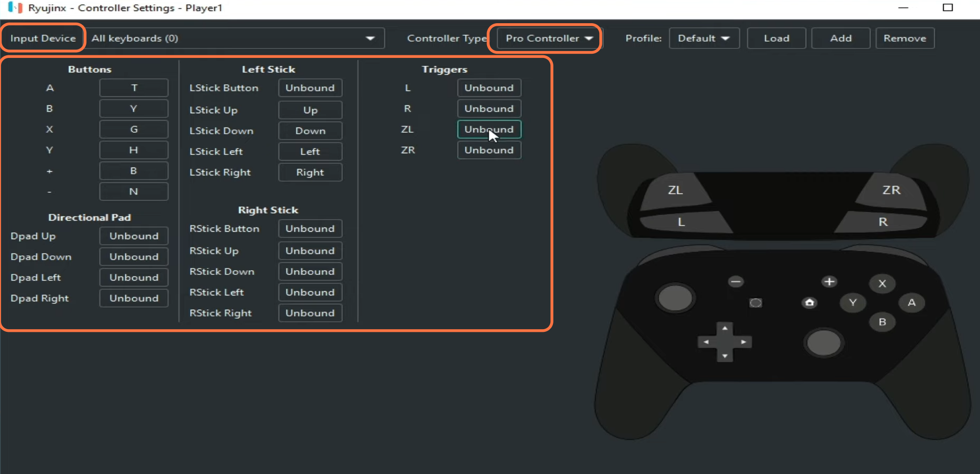Bind the L trigger Unbound button
Image resolution: width=980 pixels, height=474 pixels.
tap(489, 88)
